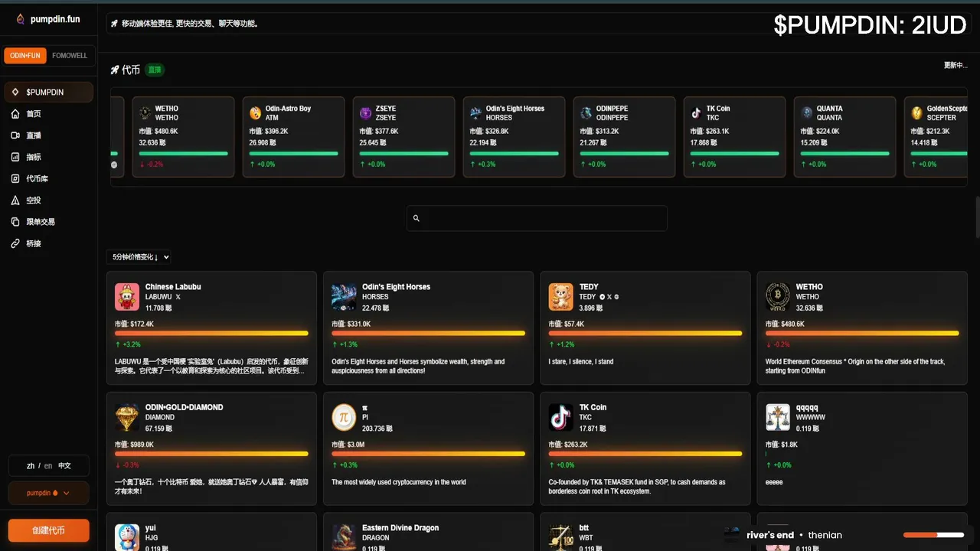Open the home page via house icon
The width and height of the screenshot is (980, 551).
click(x=15, y=114)
